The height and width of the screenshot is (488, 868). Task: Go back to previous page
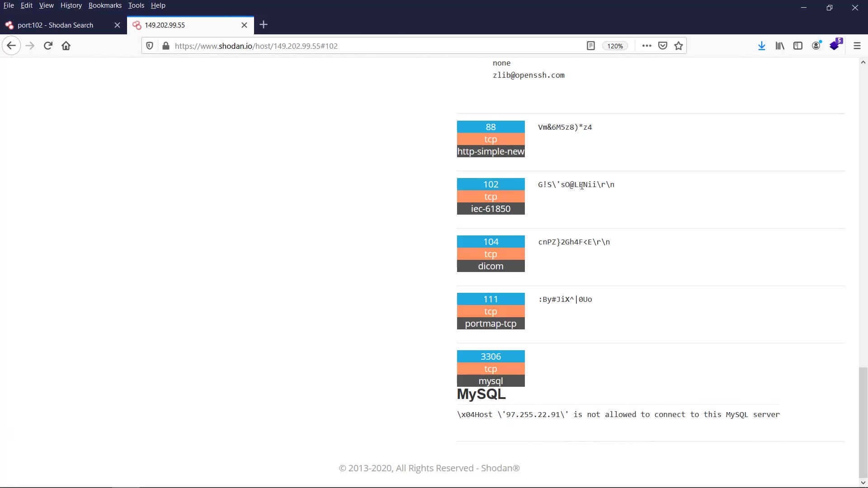click(x=11, y=46)
